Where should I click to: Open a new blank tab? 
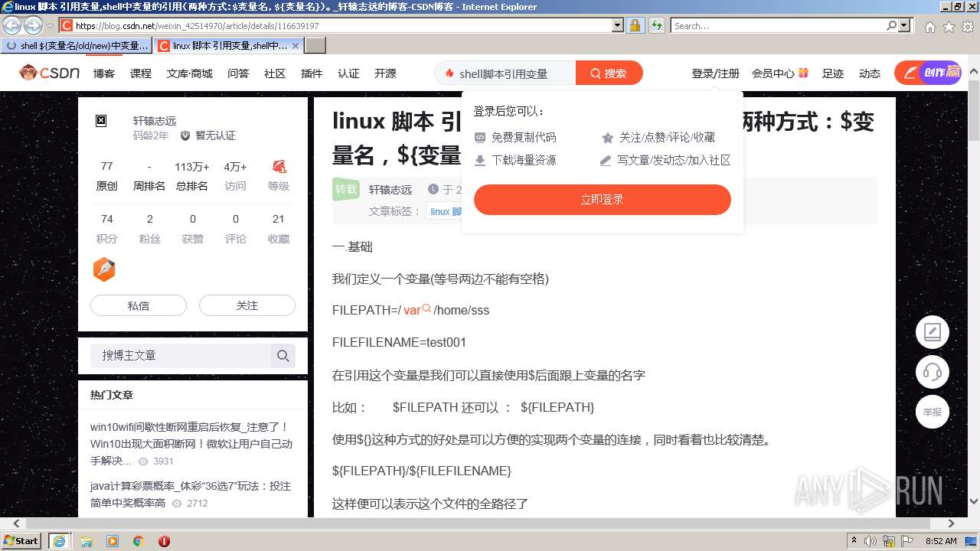(x=315, y=46)
